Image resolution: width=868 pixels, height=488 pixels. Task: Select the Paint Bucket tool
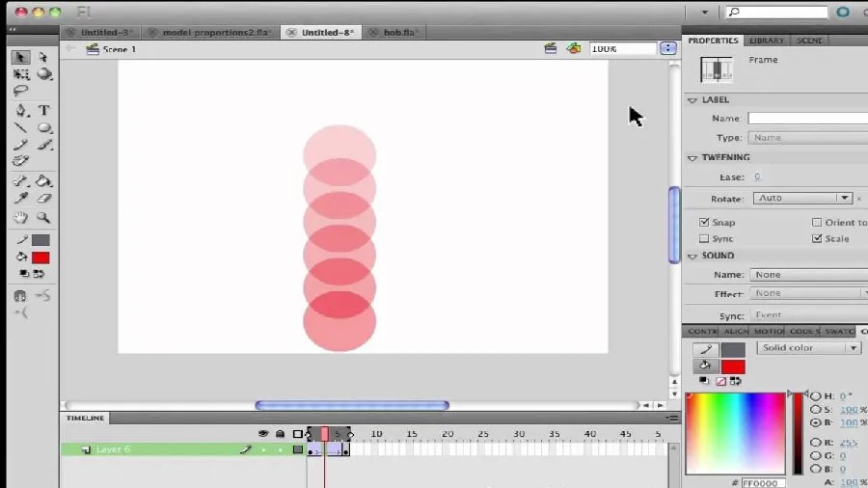43,181
